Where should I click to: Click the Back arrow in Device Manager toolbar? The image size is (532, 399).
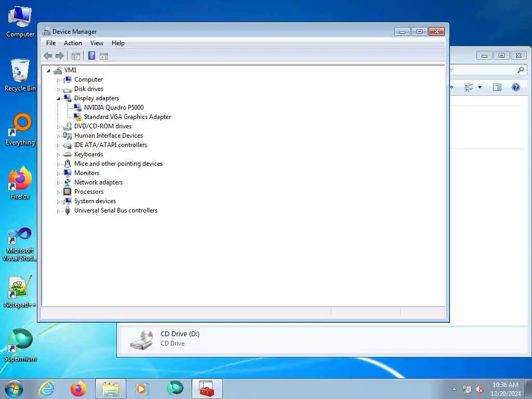(48, 56)
